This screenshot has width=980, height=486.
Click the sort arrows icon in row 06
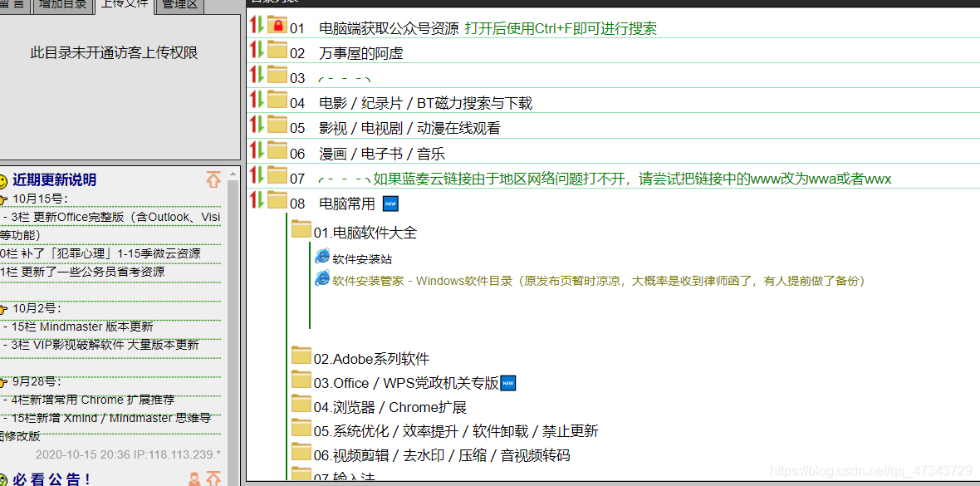tap(257, 150)
